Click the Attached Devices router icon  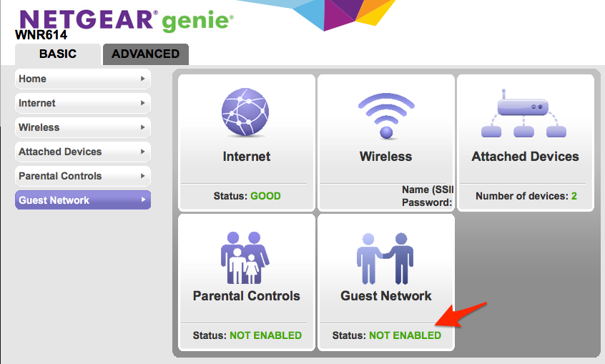click(523, 114)
